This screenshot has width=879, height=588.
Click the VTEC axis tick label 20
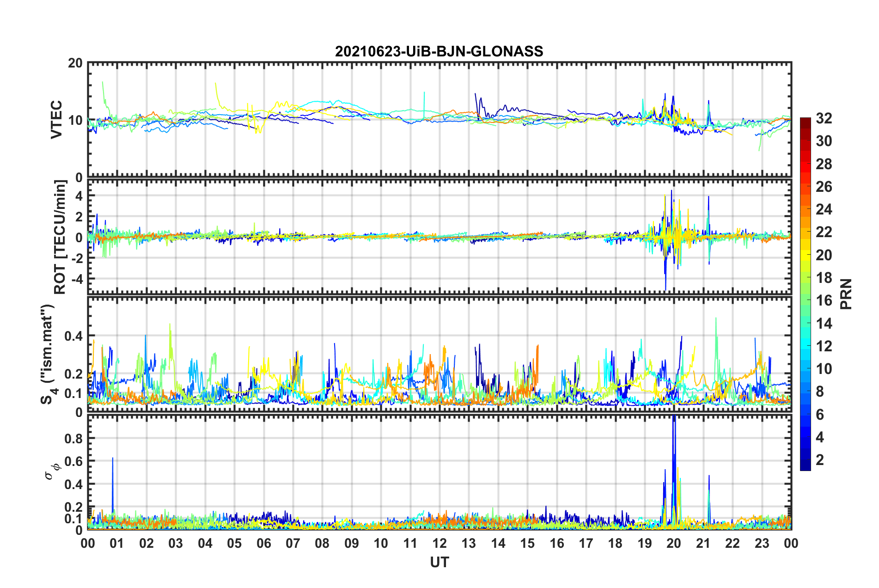75,63
